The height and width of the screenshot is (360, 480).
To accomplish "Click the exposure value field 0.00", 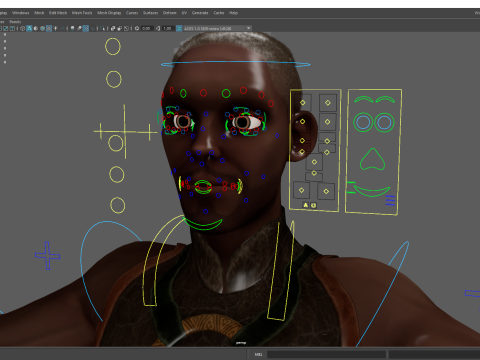I will click(146, 28).
